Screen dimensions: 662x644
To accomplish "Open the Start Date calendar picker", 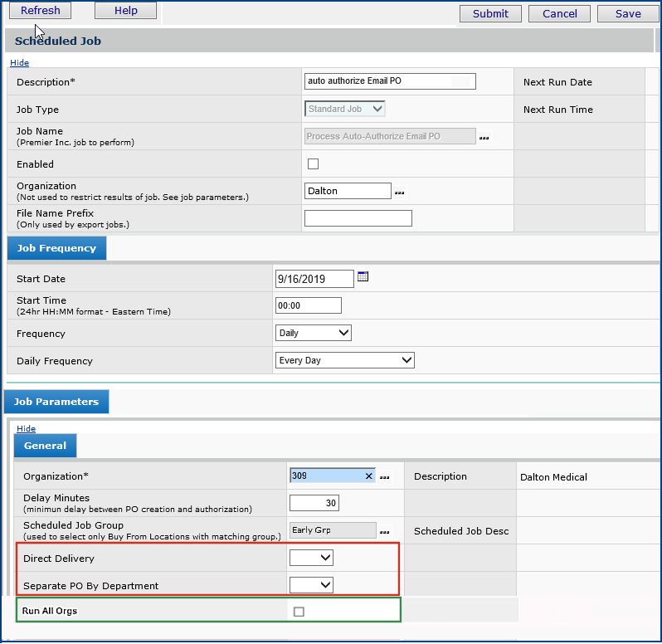I will pyautogui.click(x=363, y=277).
